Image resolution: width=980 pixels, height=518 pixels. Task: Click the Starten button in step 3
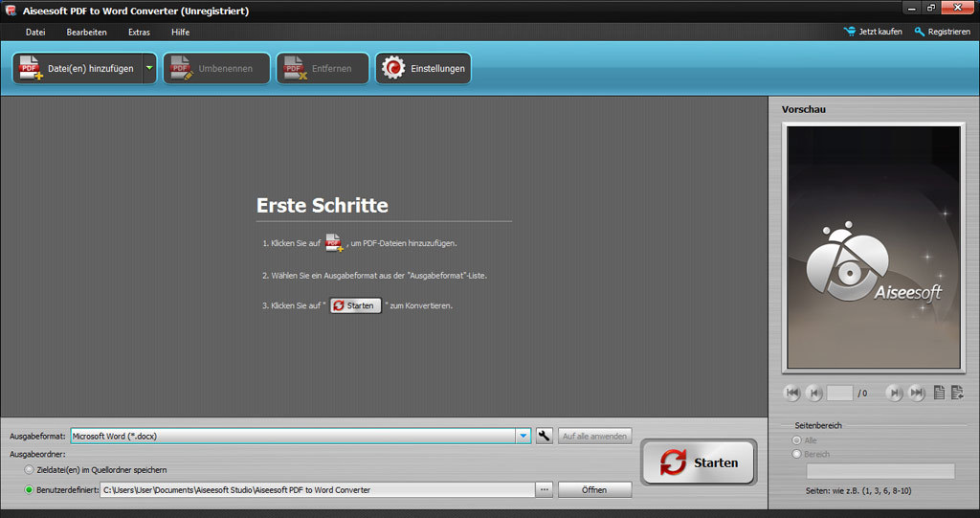click(x=356, y=305)
